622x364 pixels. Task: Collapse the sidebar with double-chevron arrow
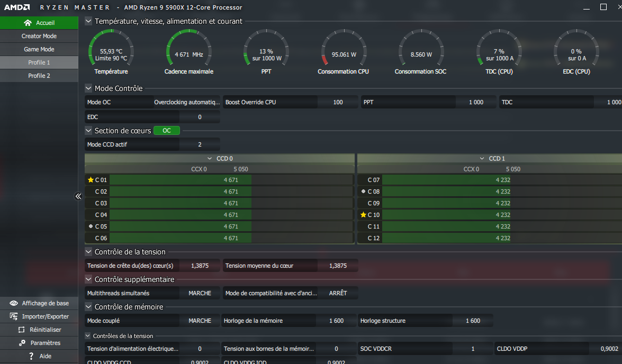click(x=78, y=196)
